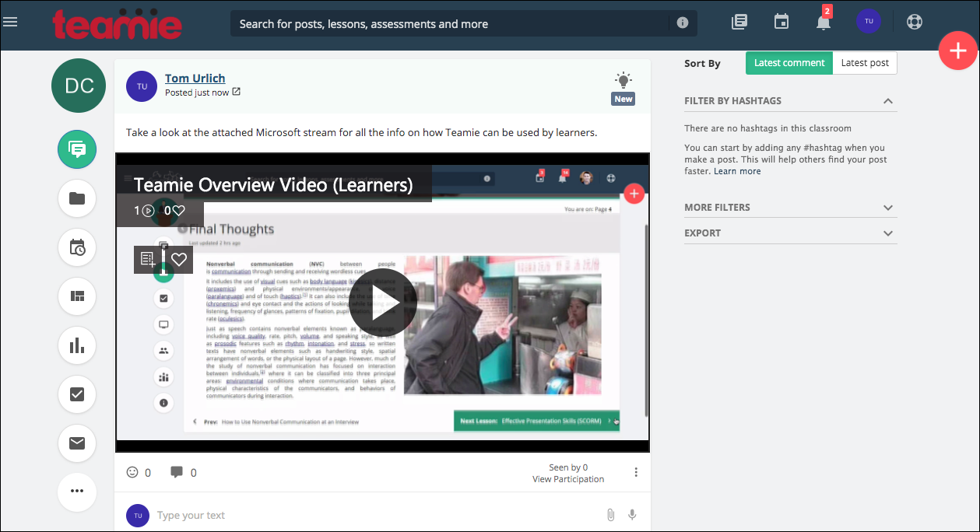
Task: Click the post text mentioning Microsoft stream
Action: point(362,132)
